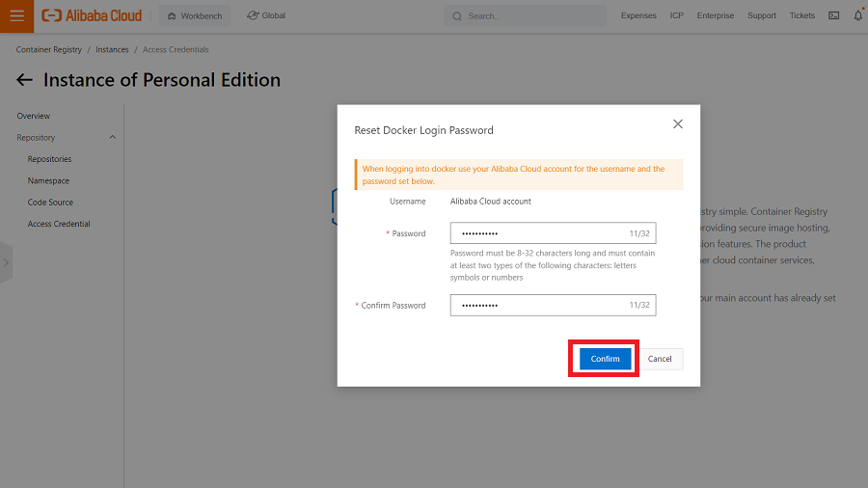Click the Confirm button
The height and width of the screenshot is (488, 868).
(x=605, y=359)
